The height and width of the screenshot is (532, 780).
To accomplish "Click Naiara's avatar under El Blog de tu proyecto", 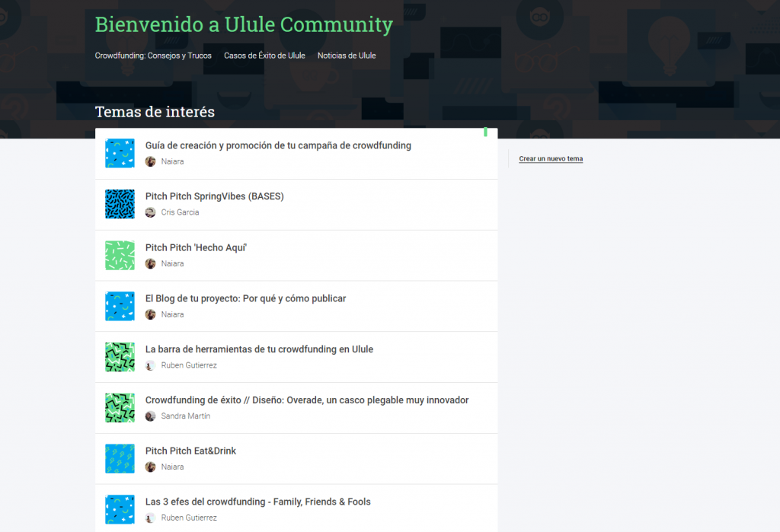I will coord(150,314).
